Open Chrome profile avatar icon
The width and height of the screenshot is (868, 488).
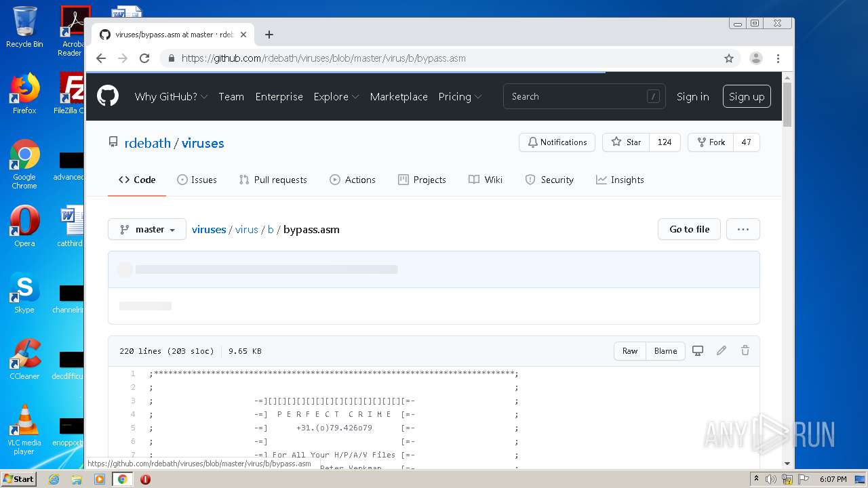(756, 58)
